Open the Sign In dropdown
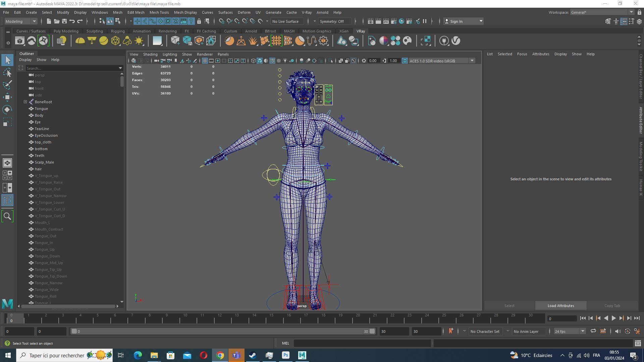 pos(463,21)
